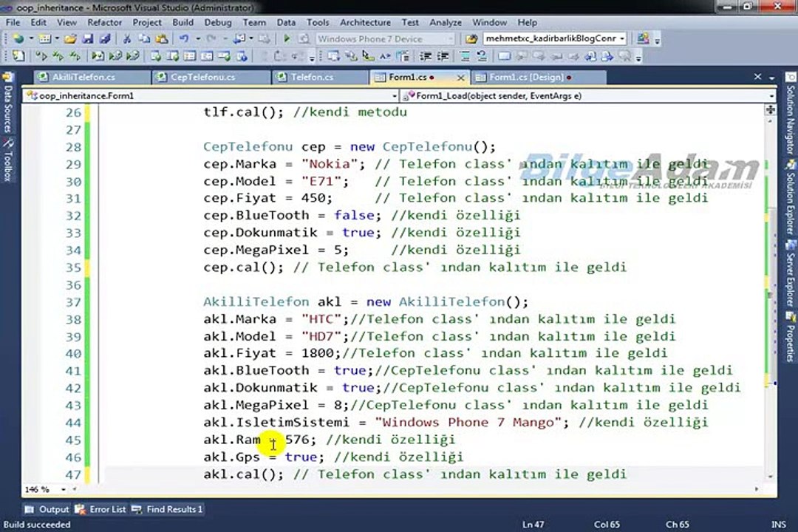
Task: Comment out the selected lines icon
Action: click(465, 56)
